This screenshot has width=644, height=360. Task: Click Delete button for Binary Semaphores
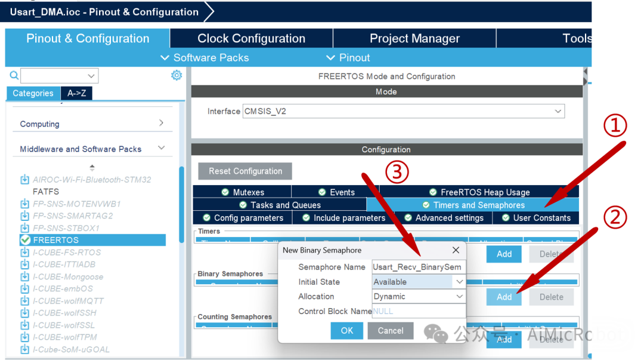[x=551, y=297]
